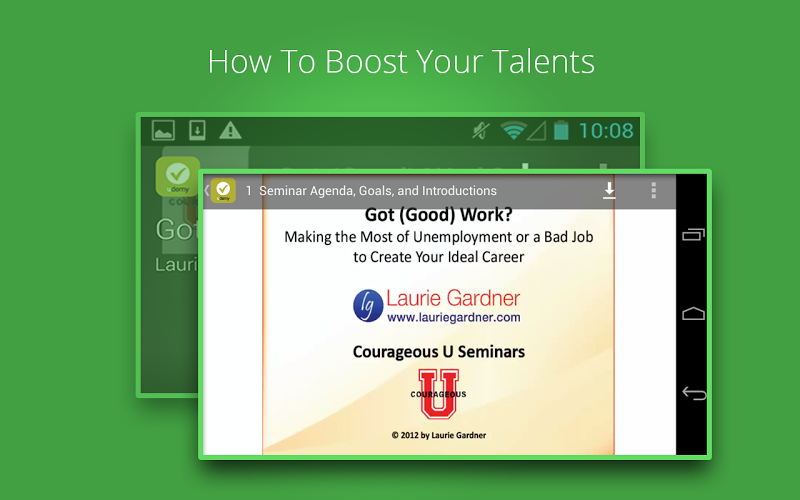Image resolution: width=800 pixels, height=500 pixels.
Task: Click the © 2012 by Laurie Gardner text
Action: coord(439,435)
